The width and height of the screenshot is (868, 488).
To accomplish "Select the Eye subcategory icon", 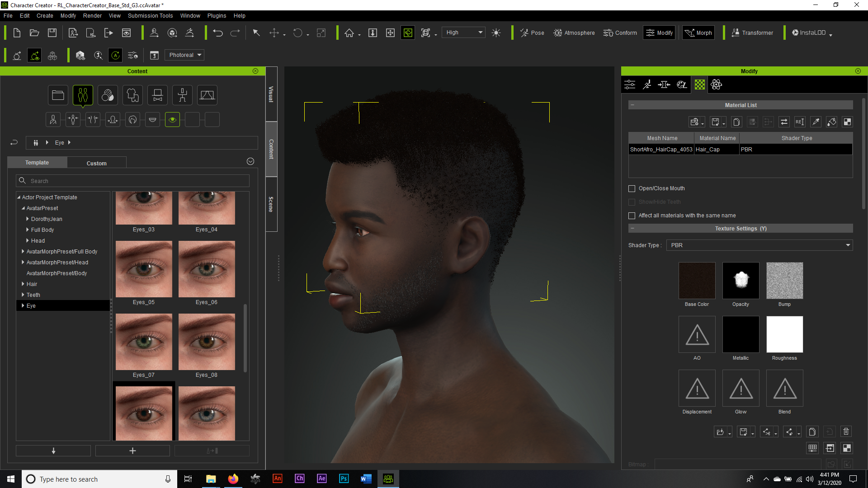I will 172,120.
